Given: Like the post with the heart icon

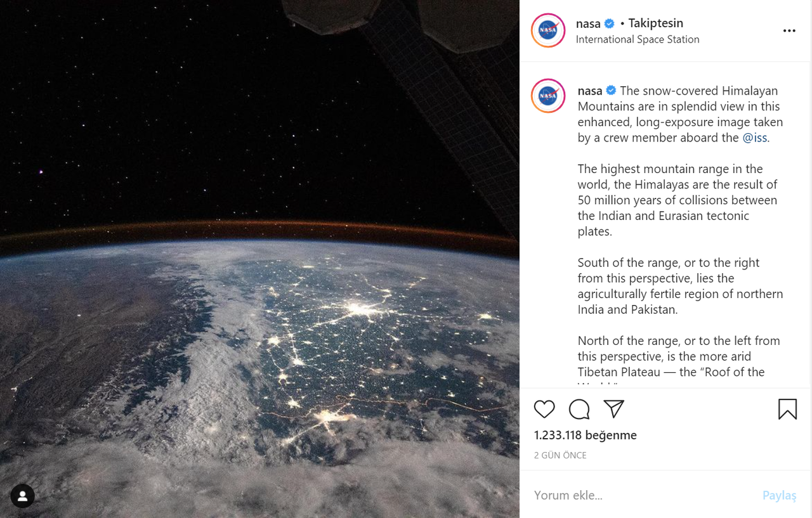Looking at the screenshot, I should (544, 410).
